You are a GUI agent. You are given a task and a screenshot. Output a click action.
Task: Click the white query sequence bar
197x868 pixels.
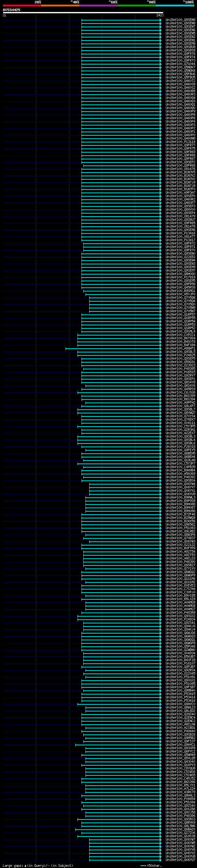click(83, 12)
